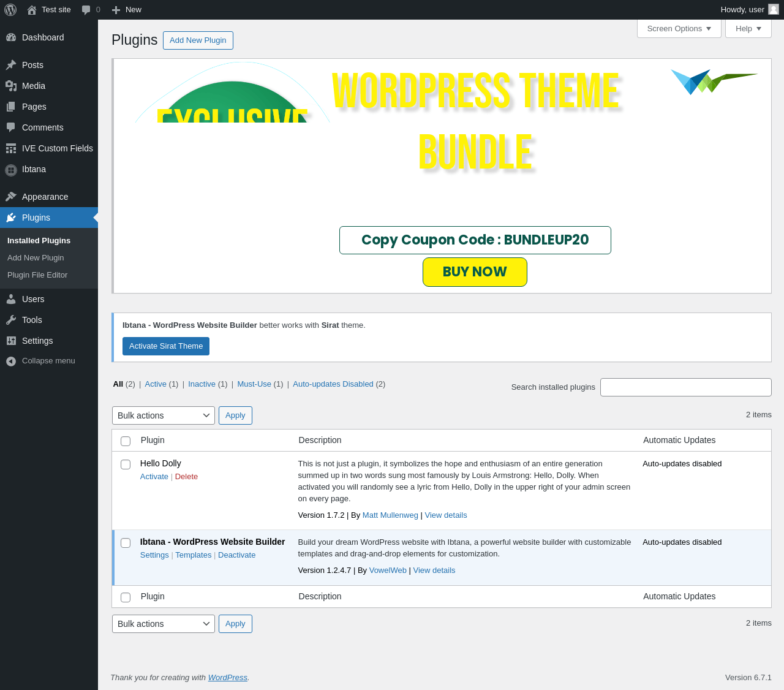
Task: Filter plugins by Inactive
Action: (202, 384)
